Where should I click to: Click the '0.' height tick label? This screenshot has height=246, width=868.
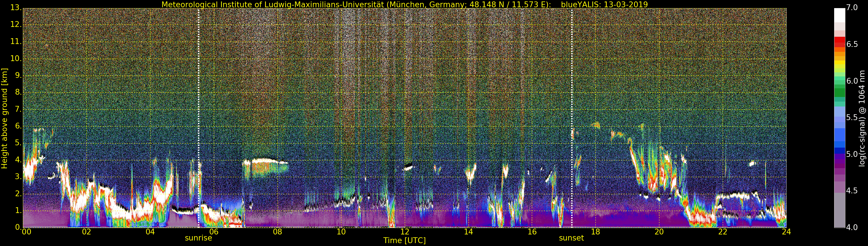pos(18,227)
